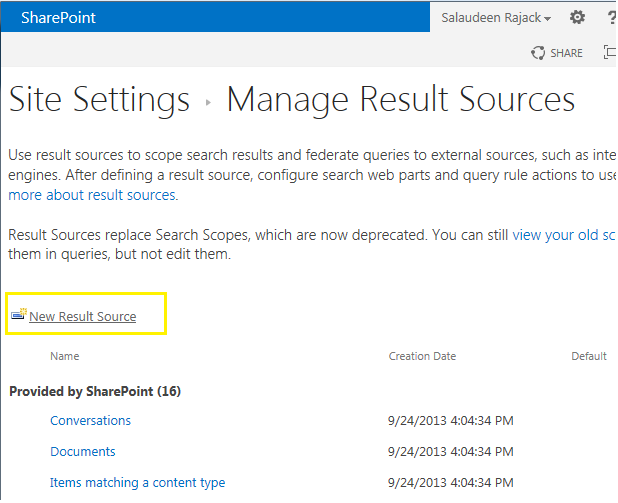Click the Documents creation date cell

(x=450, y=451)
